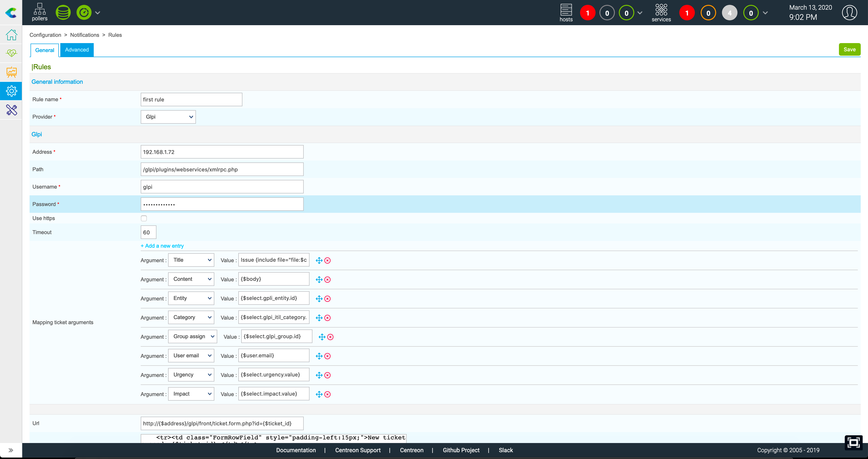Image resolution: width=868 pixels, height=459 pixels.
Task: Delete the Urgency argument row
Action: [x=327, y=375]
